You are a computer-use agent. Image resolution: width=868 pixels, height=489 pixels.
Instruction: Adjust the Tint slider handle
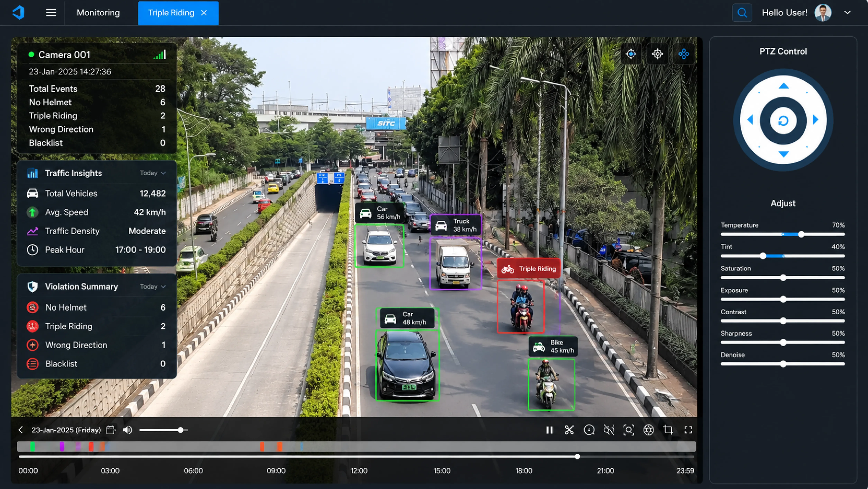point(763,256)
